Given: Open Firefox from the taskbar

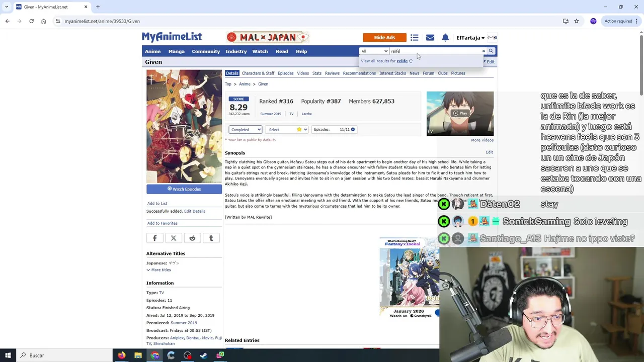Looking at the screenshot, I should [122, 355].
